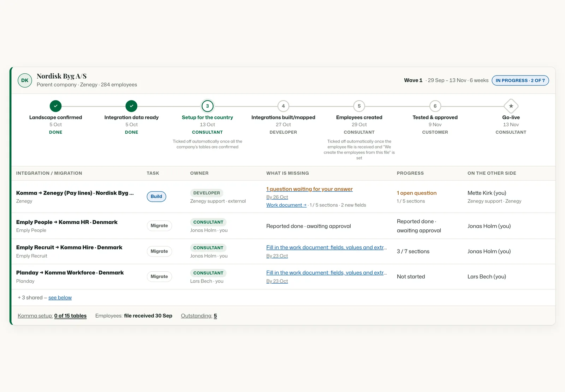Click the Emply People → Komma HR row title
565x392 pixels.
pos(67,222)
